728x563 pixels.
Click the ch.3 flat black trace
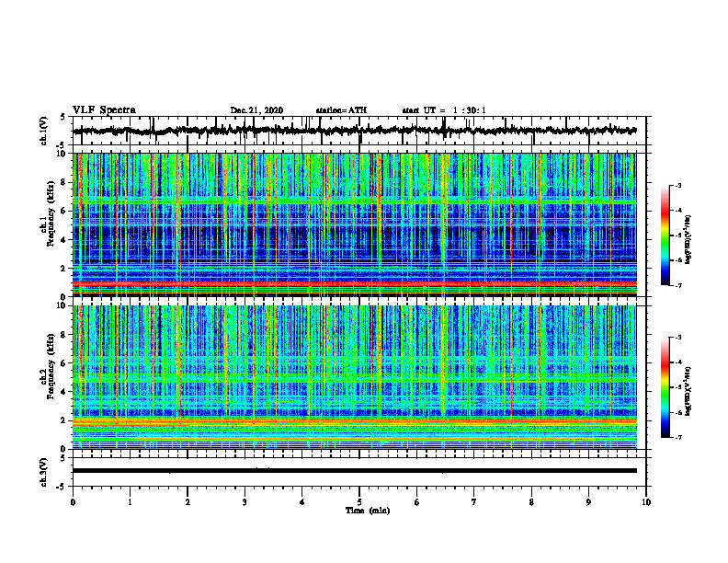(x=355, y=471)
